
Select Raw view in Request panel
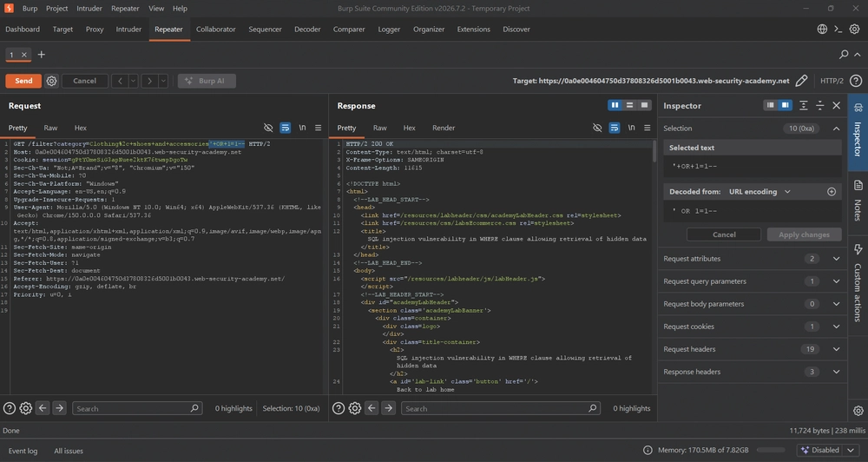[x=50, y=128]
